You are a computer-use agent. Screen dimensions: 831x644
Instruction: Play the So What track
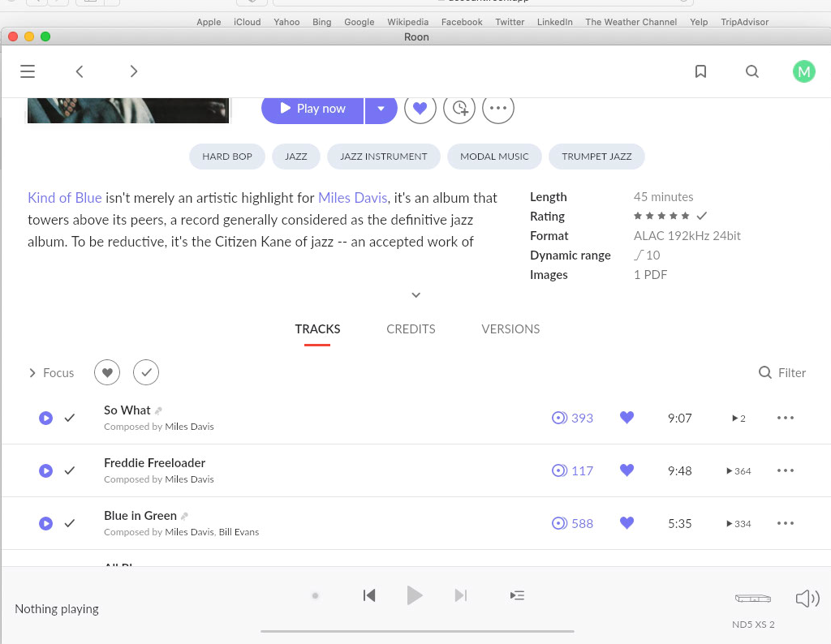tap(46, 418)
